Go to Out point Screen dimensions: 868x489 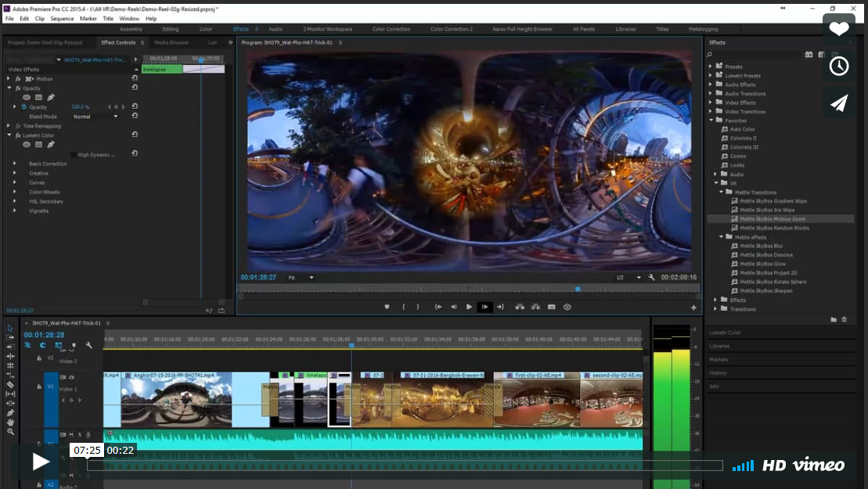pyautogui.click(x=500, y=307)
